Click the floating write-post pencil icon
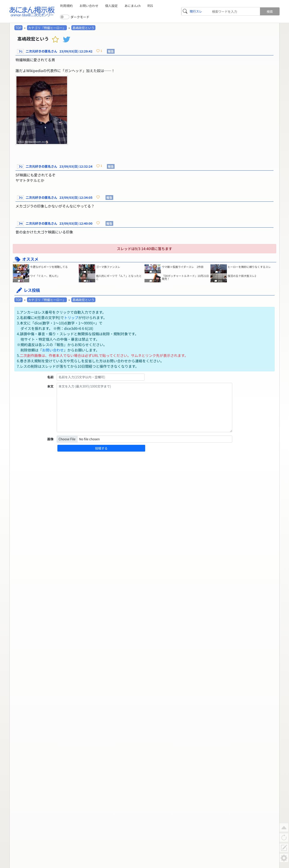The image size is (289, 868). (x=284, y=848)
